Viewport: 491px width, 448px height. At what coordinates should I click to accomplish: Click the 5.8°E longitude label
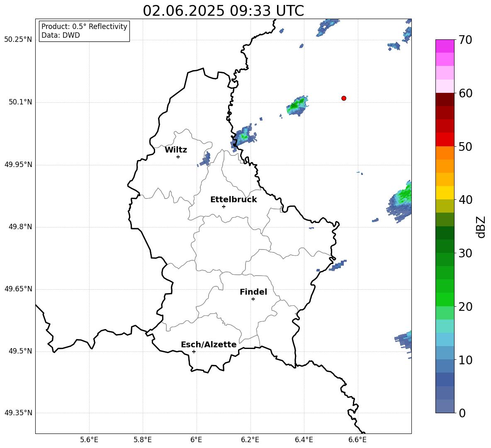click(143, 440)
